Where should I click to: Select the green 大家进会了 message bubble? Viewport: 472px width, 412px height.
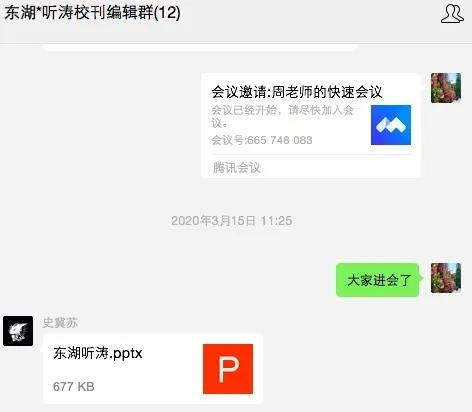pyautogui.click(x=379, y=280)
